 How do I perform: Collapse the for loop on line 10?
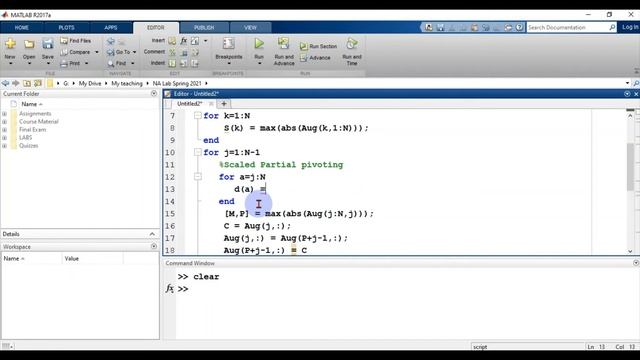[x=198, y=152]
